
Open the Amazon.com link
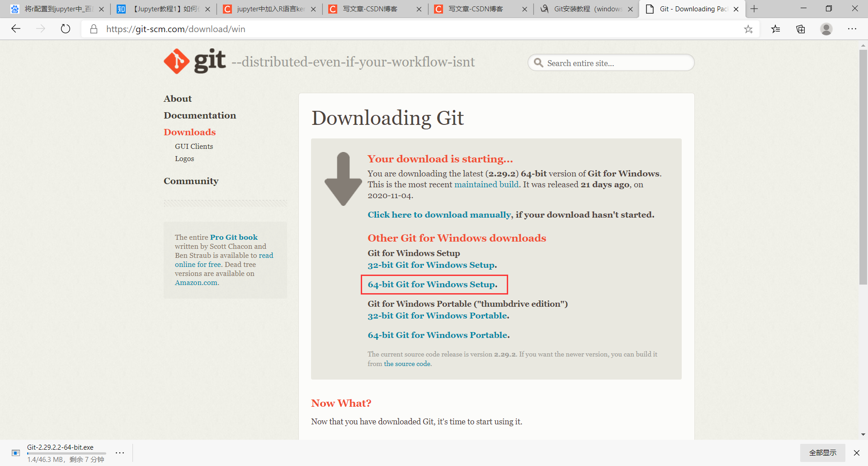tap(197, 282)
